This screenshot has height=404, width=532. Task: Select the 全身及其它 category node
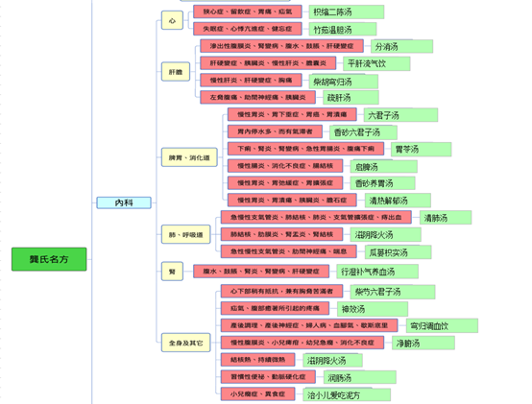pos(186,343)
